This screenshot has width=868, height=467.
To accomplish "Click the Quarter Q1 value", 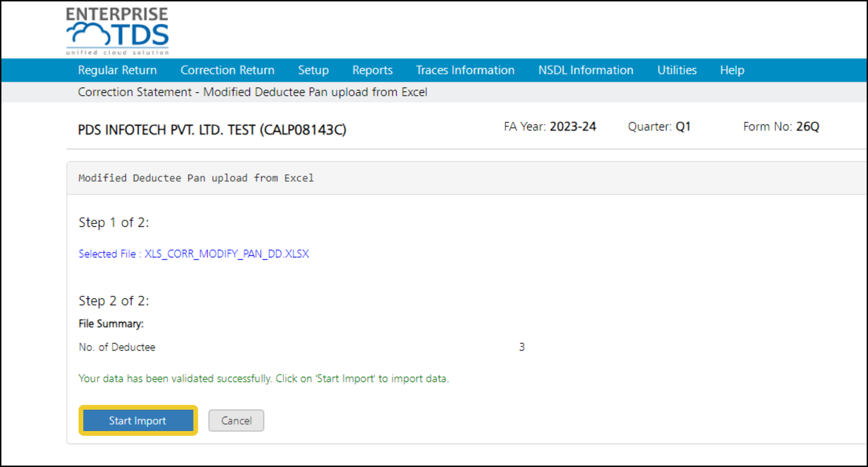I will pyautogui.click(x=683, y=127).
